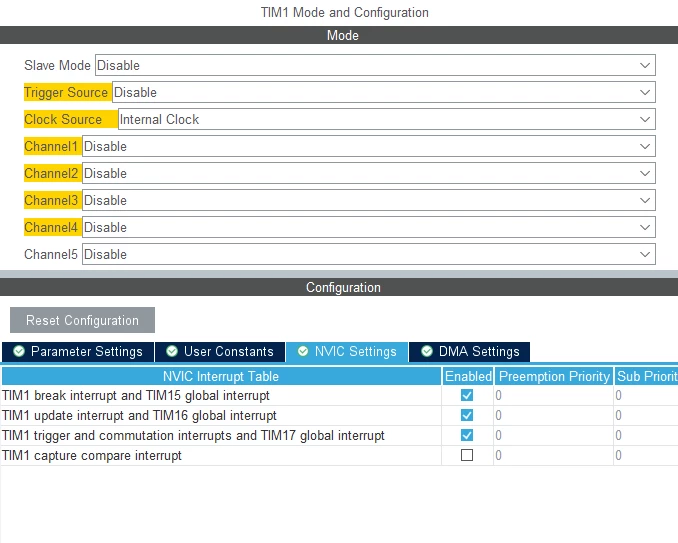
Task: Select preemption priority for TIM1 capture compare
Action: [x=553, y=455]
